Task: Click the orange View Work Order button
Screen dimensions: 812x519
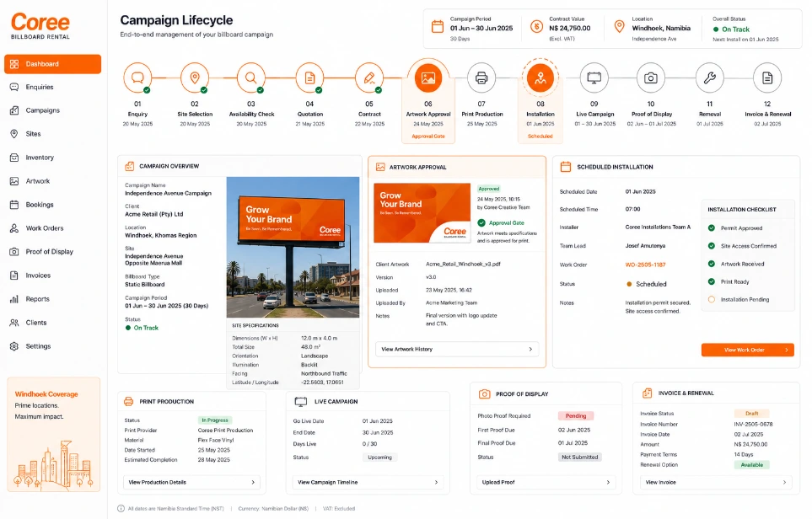Action: tap(747, 350)
